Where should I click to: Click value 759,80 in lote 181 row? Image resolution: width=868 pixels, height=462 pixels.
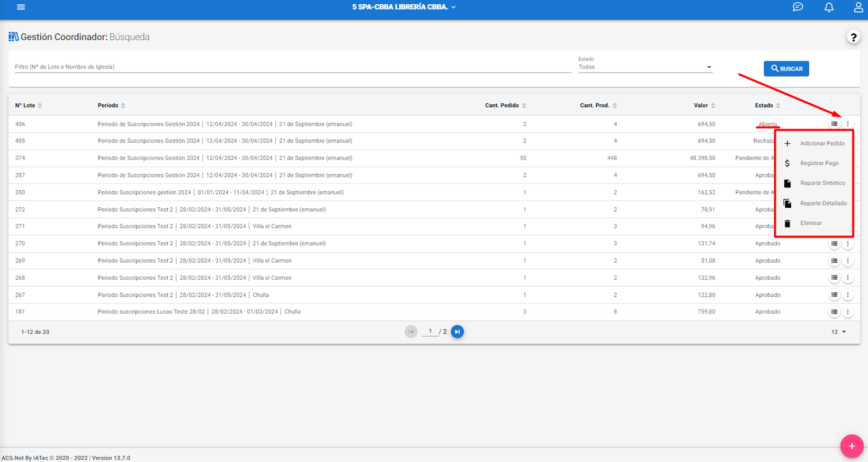tap(706, 312)
